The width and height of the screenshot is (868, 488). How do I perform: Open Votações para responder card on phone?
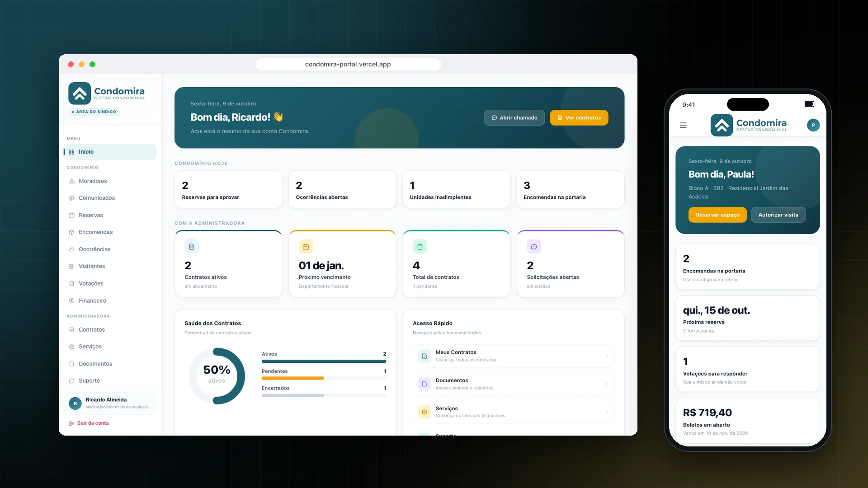pyautogui.click(x=747, y=370)
